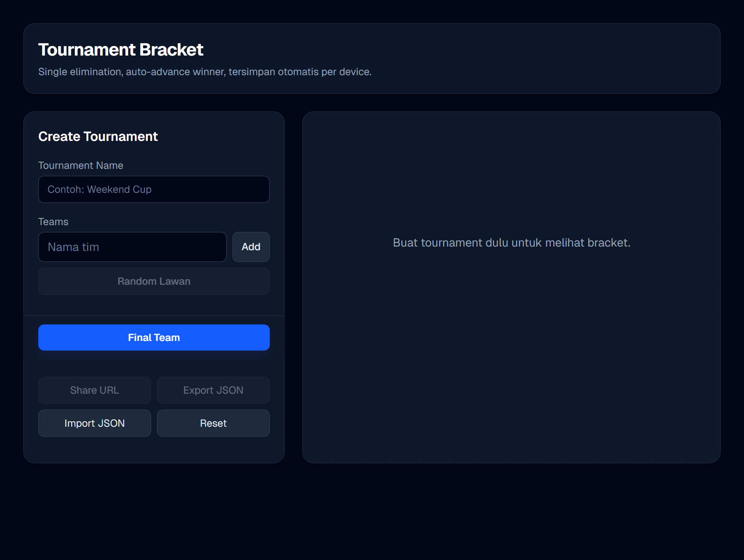Click the Create Tournament heading

point(98,137)
